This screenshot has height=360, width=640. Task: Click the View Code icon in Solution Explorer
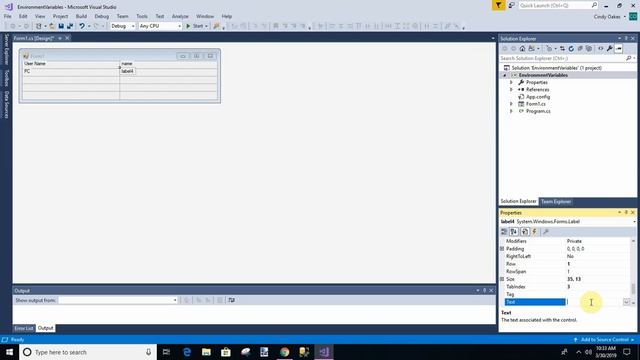pos(600,49)
